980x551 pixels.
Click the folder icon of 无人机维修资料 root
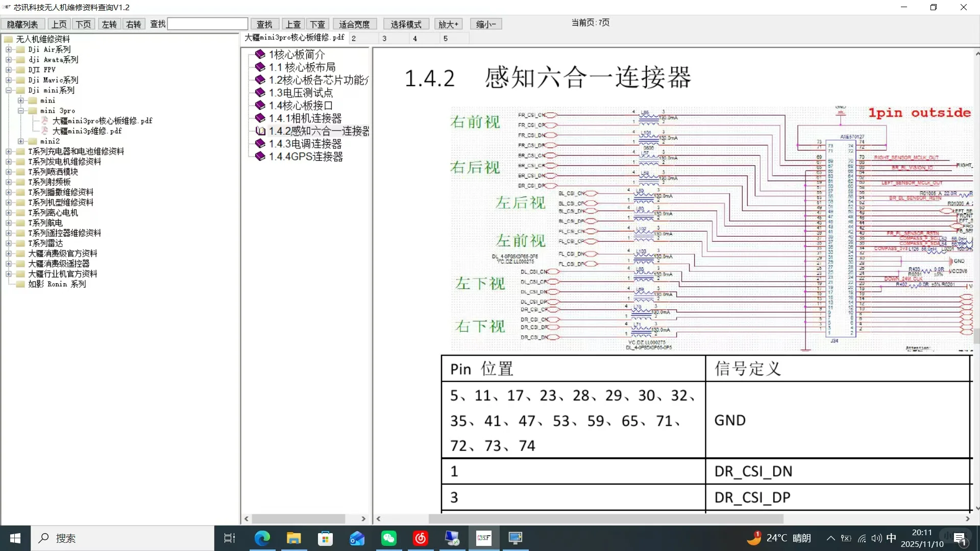[8, 39]
